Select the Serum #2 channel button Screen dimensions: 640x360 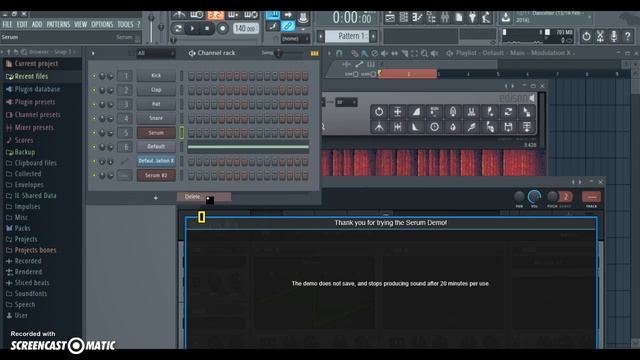[156, 176]
